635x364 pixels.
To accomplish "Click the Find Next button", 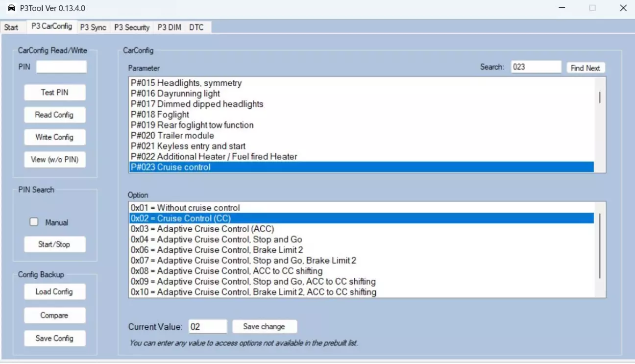I will tap(585, 68).
